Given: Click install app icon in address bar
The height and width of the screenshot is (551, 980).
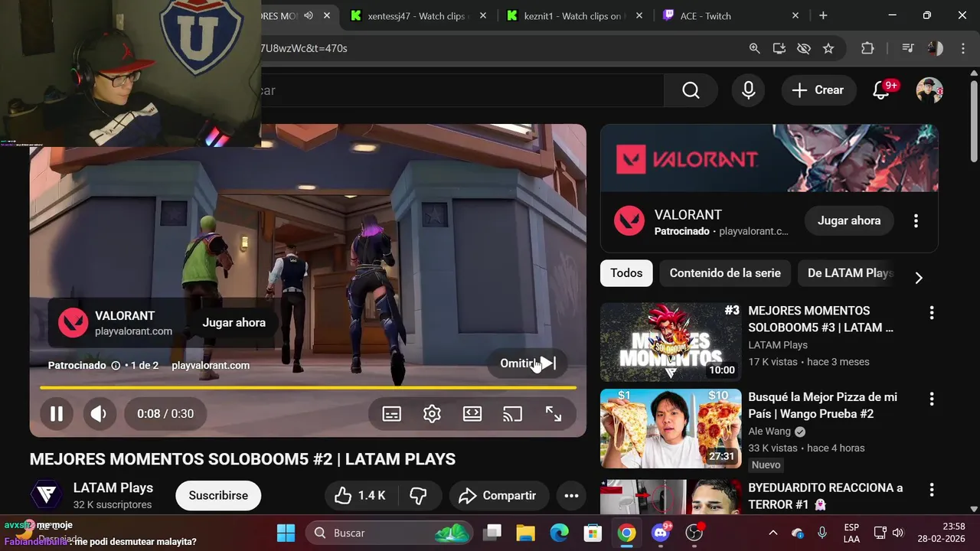Looking at the screenshot, I should [779, 48].
